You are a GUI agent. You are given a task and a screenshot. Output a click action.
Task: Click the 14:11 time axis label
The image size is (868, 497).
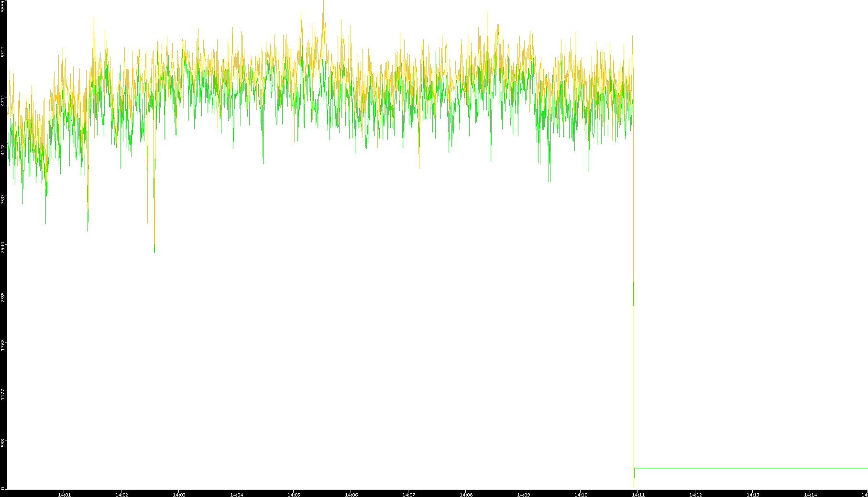coord(638,494)
